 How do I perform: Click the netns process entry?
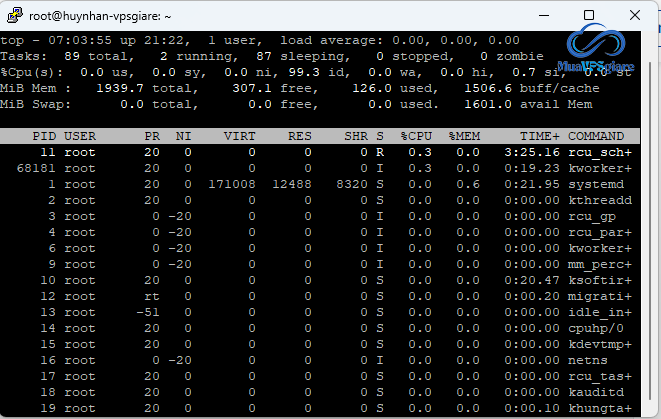click(x=588, y=360)
